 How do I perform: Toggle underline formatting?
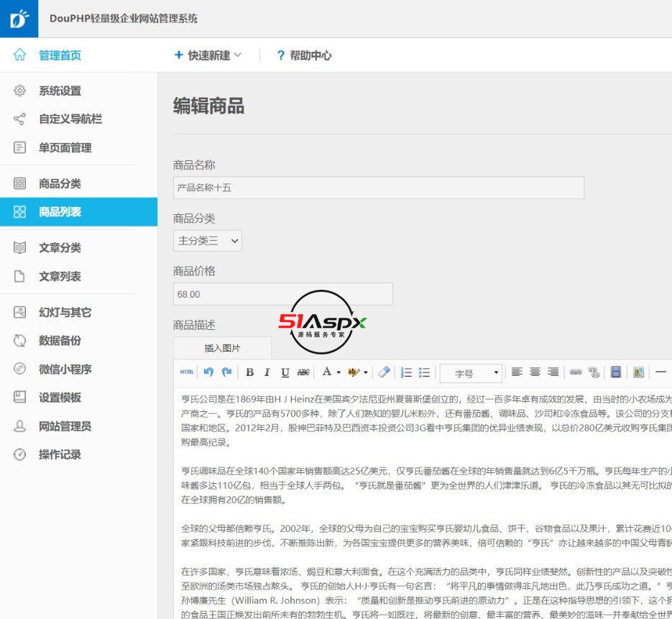click(285, 372)
